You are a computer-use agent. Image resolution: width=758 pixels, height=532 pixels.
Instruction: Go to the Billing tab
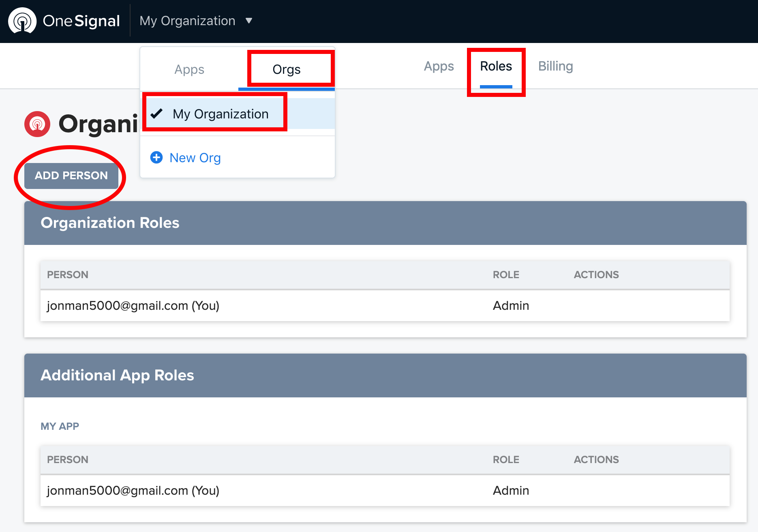click(x=555, y=66)
